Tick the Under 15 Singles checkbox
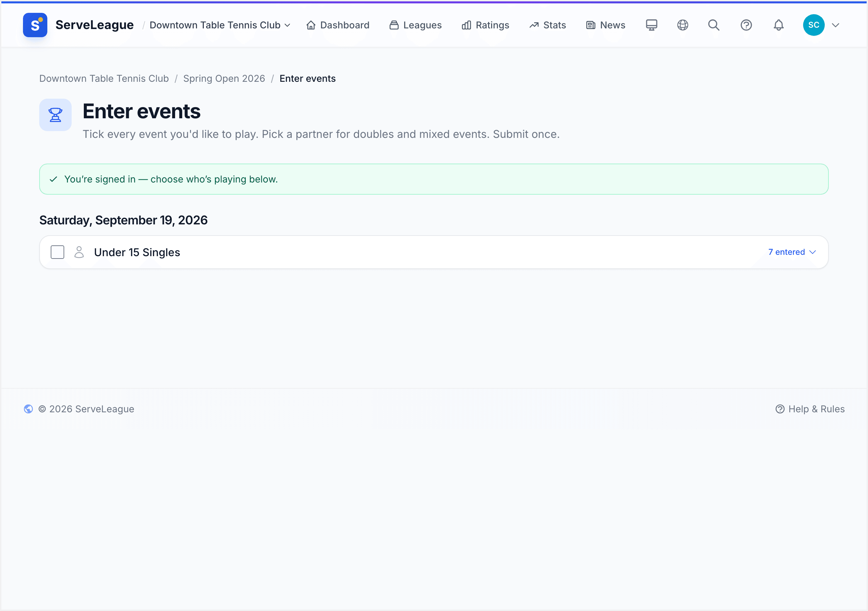The image size is (868, 611). 57,252
